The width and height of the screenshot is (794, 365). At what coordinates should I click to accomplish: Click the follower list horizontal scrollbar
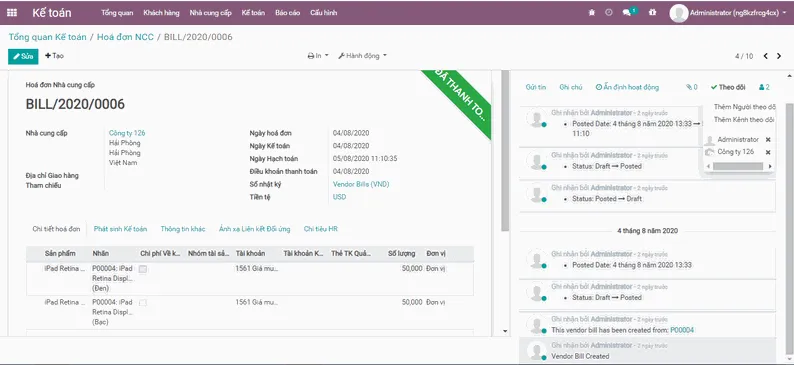(738, 166)
